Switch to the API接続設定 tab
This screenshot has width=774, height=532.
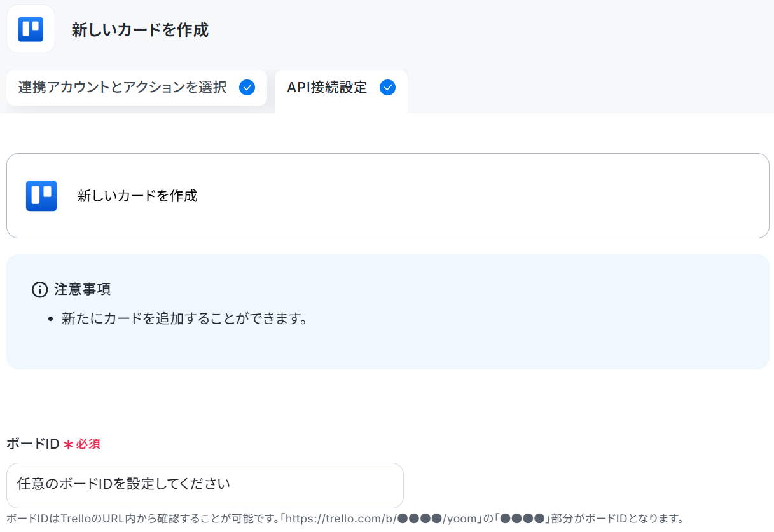[341, 88]
